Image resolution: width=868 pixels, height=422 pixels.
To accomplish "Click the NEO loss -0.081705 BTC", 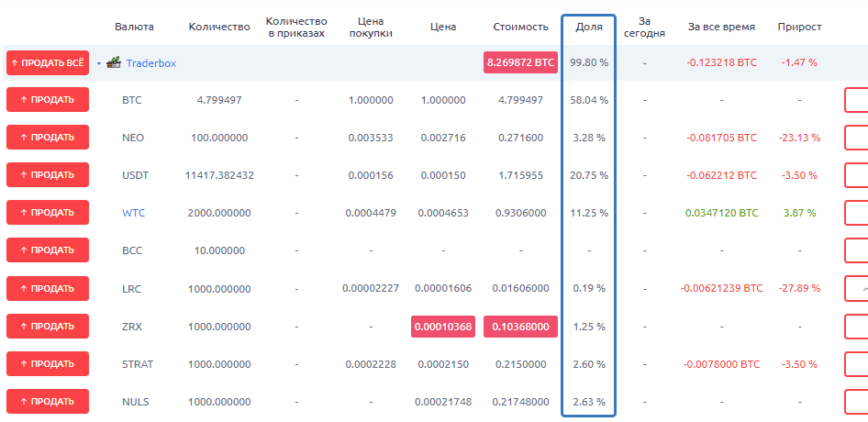I will (x=721, y=138).
